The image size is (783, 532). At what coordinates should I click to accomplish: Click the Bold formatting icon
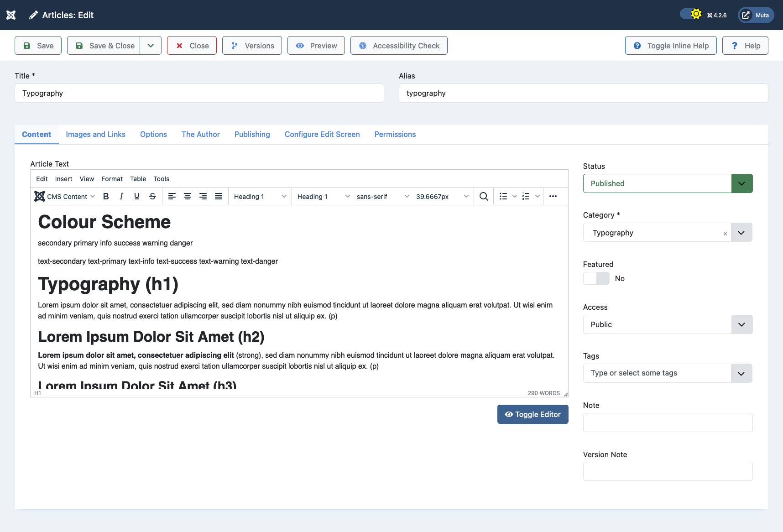tap(106, 196)
